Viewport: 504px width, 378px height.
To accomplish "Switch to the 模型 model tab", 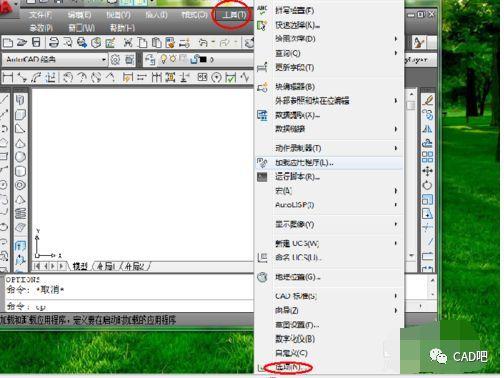I will click(x=80, y=266).
